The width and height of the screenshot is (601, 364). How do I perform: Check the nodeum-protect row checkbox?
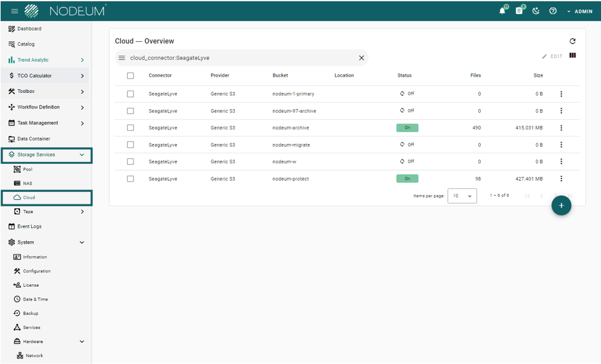coord(130,178)
